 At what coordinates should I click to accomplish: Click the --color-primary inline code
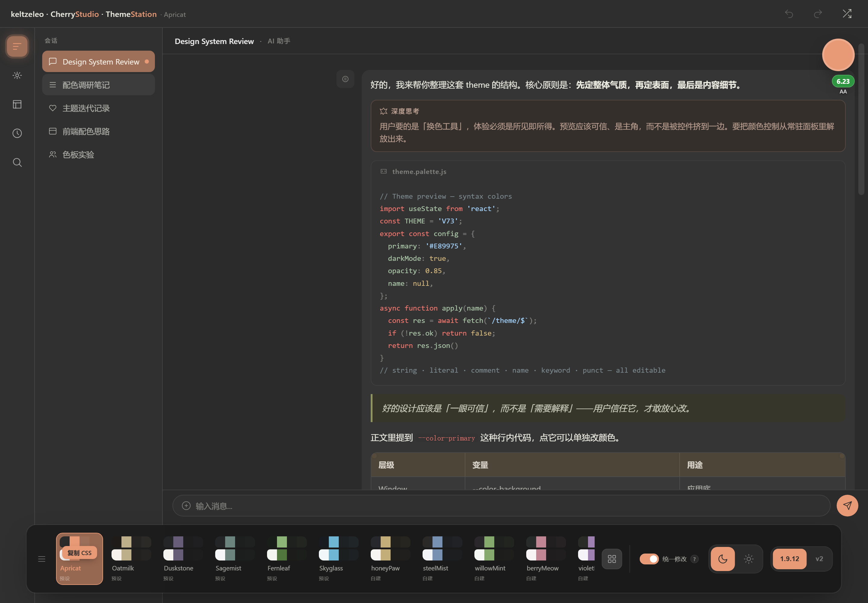(x=446, y=438)
